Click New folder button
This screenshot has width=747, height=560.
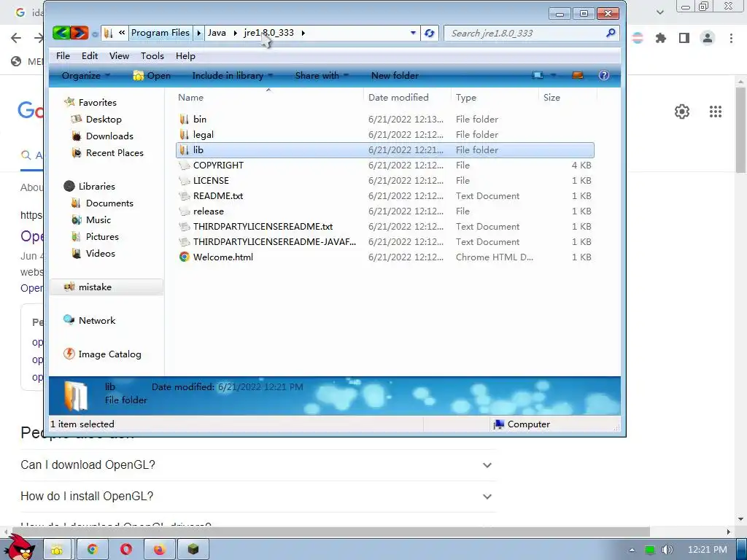[x=395, y=75]
